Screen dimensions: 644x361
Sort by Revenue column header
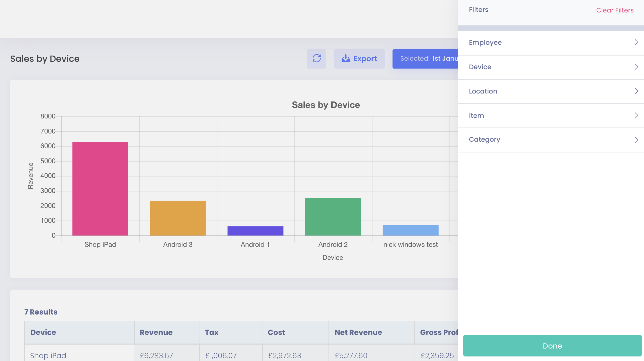point(156,332)
